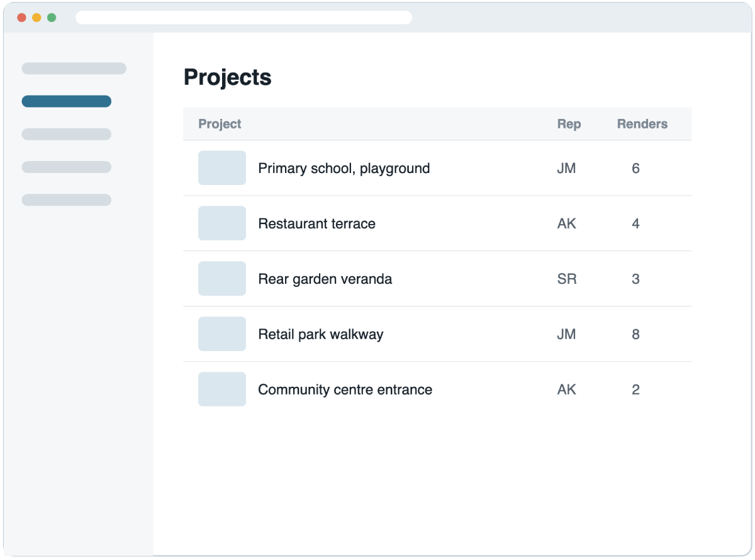Select rep SR in Rear garden veranda row
The width and height of the screenshot is (755, 560).
click(x=566, y=279)
